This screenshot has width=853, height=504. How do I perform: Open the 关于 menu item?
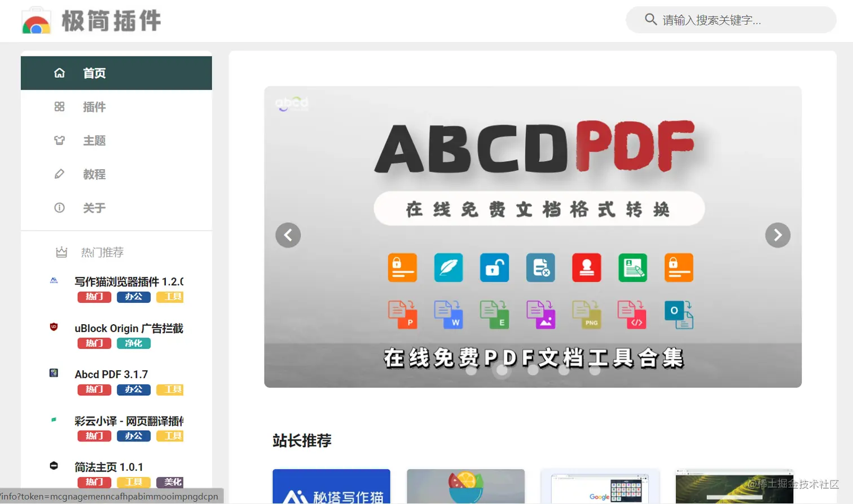tap(116, 208)
